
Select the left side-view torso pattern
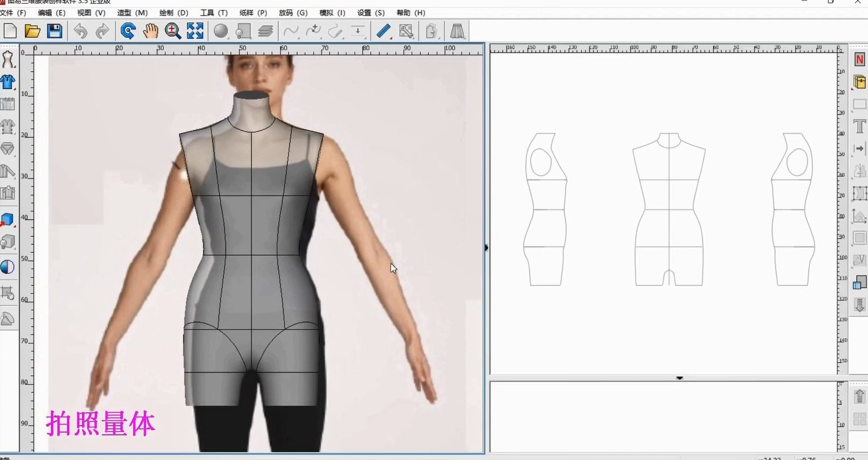click(545, 210)
